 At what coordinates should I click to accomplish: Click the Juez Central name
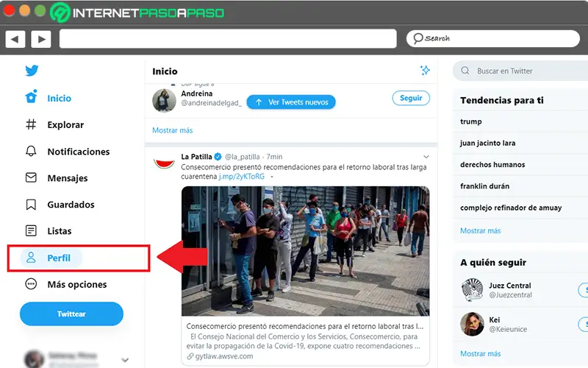pyautogui.click(x=510, y=286)
